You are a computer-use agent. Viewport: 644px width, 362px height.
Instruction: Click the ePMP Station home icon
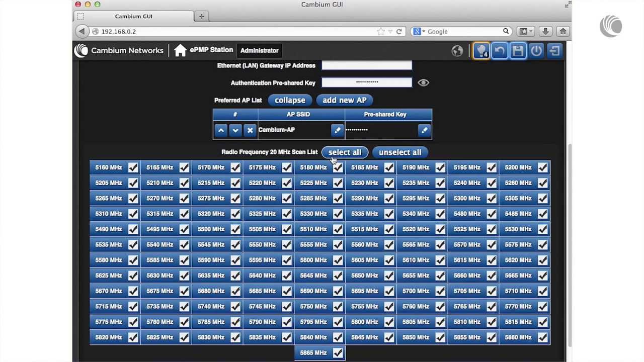coord(180,50)
